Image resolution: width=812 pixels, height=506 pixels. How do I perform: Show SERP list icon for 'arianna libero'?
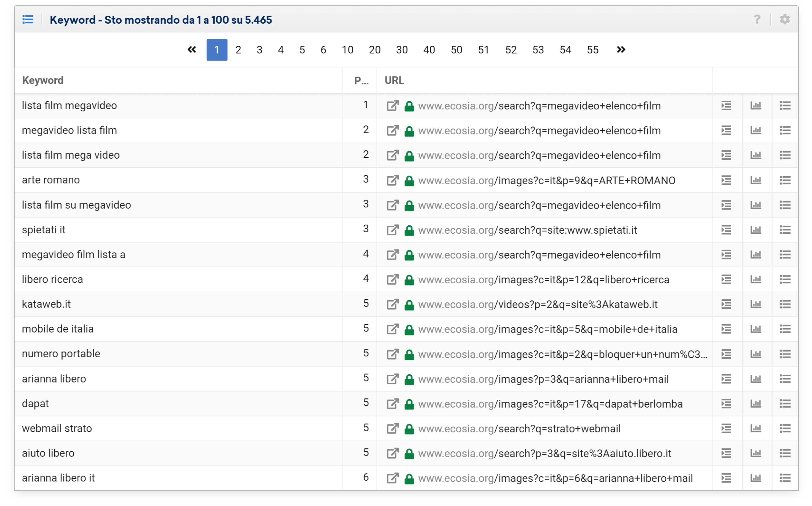726,379
